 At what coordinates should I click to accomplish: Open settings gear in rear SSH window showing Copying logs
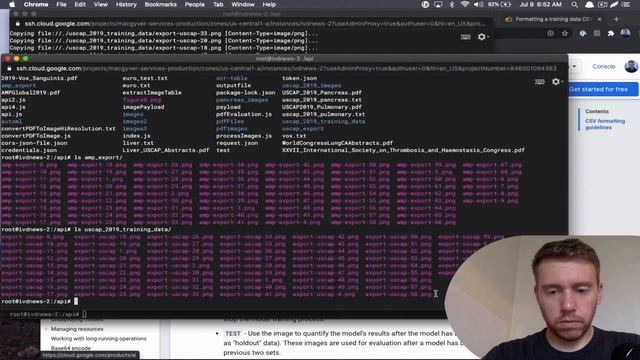click(482, 37)
